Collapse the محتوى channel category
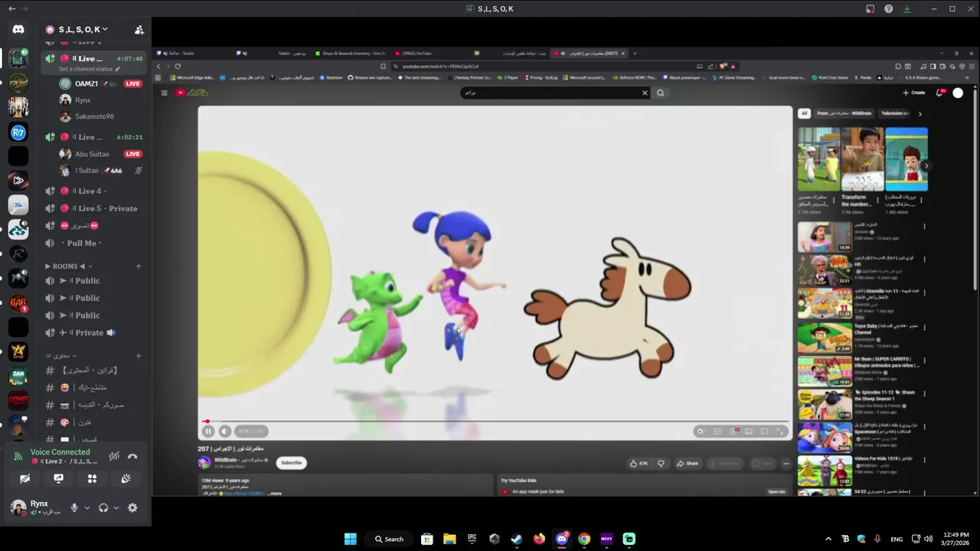 pos(60,356)
